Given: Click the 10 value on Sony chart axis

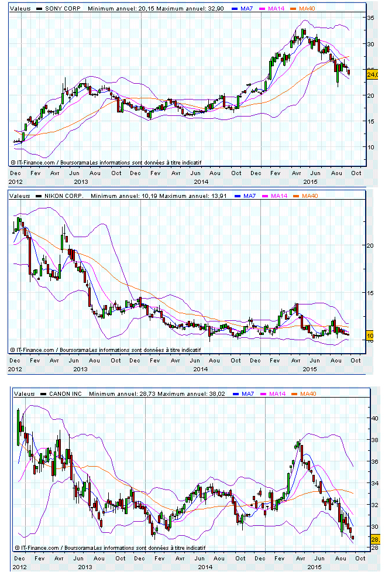Looking at the screenshot, I should [x=371, y=148].
